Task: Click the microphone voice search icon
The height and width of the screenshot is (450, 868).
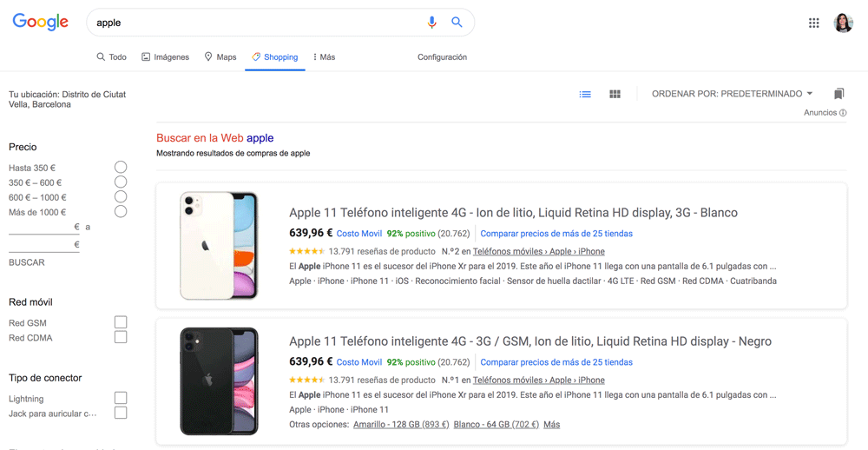Action: click(431, 23)
